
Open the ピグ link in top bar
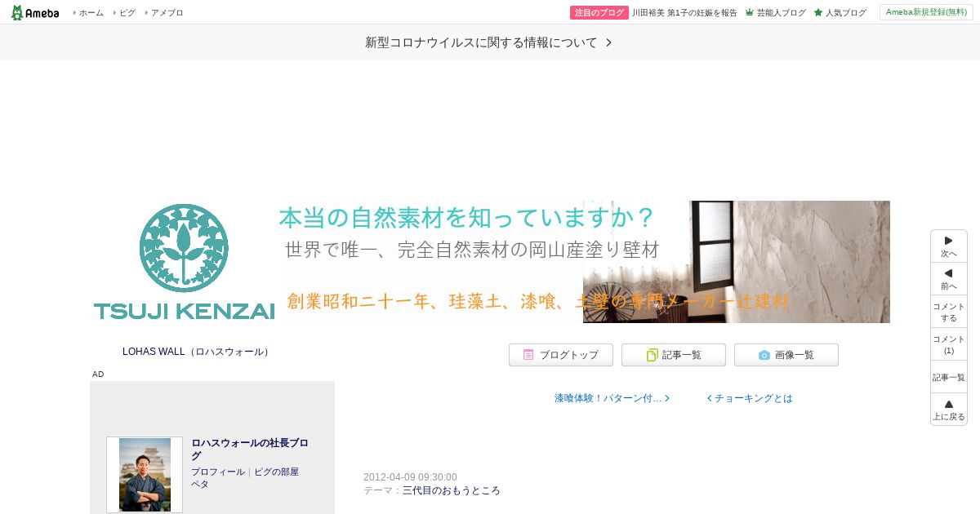tap(127, 13)
